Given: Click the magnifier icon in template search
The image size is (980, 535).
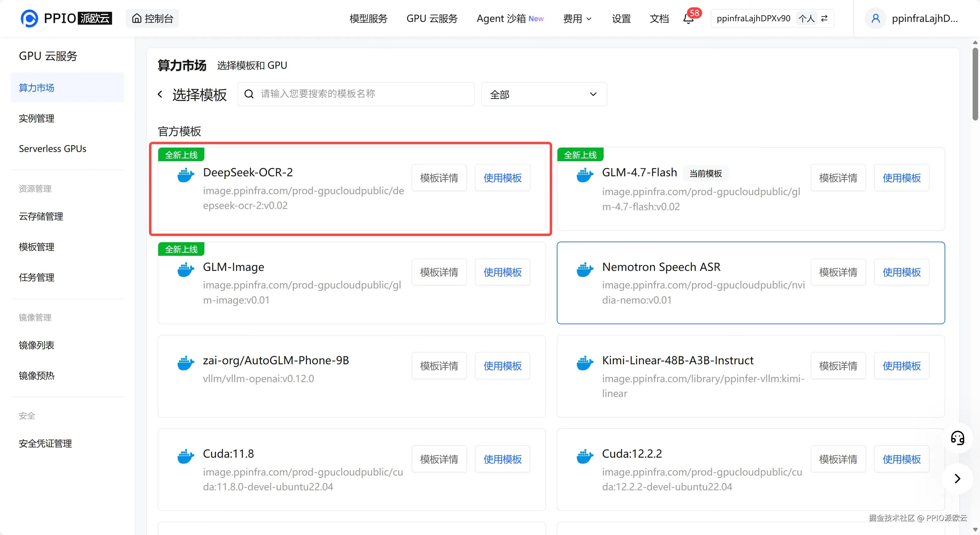Looking at the screenshot, I should pyautogui.click(x=249, y=94).
